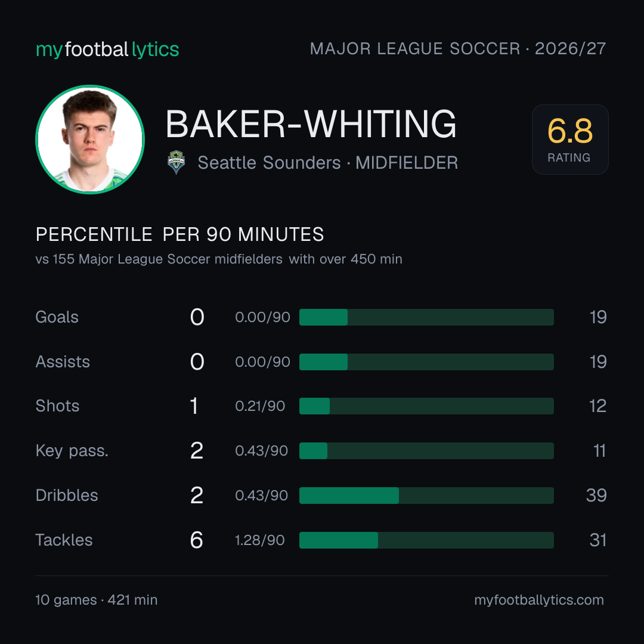Click the myfootballytics logo

(x=107, y=49)
